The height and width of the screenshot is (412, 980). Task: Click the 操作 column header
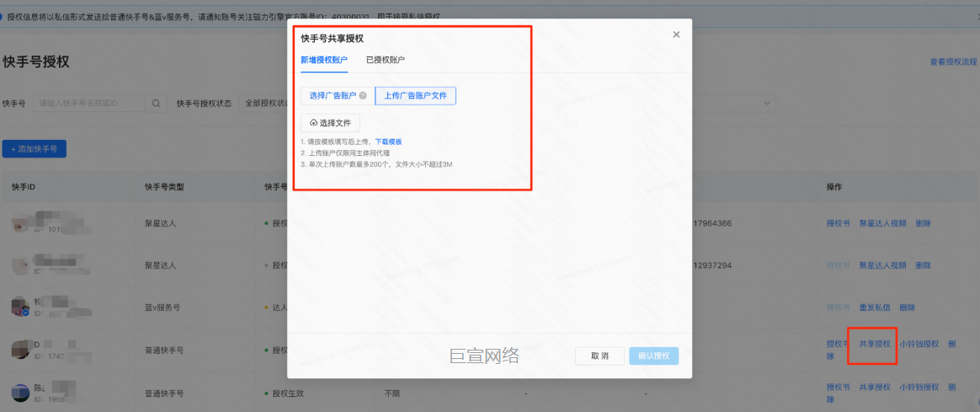point(834,187)
